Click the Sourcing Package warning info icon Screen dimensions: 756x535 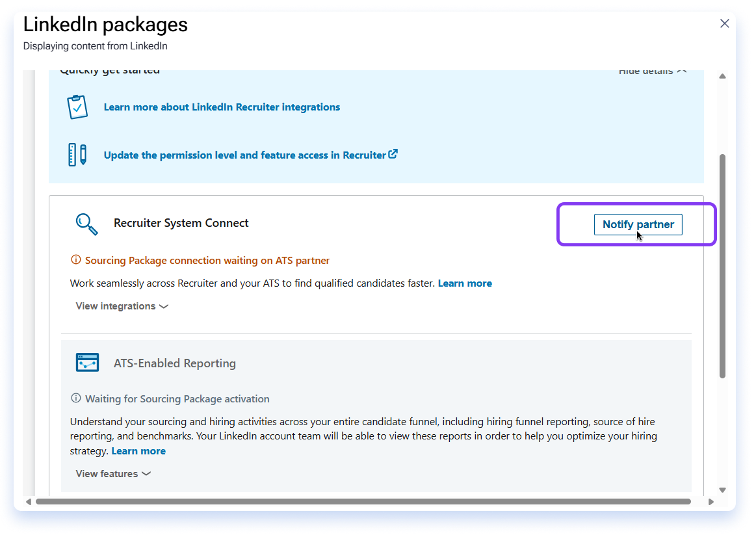point(75,260)
